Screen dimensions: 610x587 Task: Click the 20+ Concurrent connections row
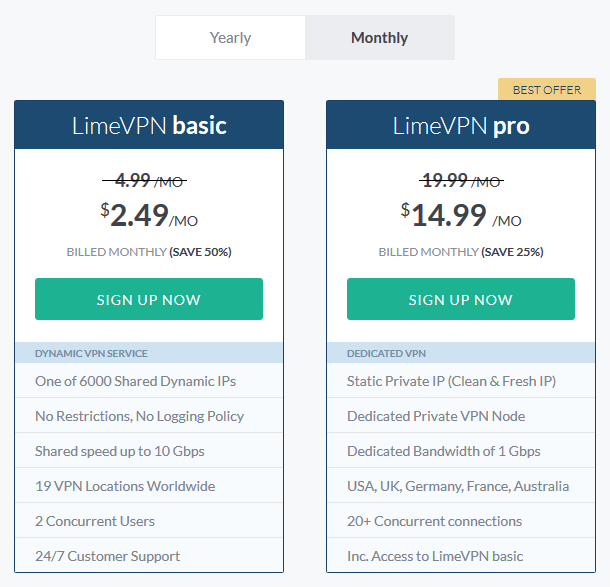[x=461, y=521]
